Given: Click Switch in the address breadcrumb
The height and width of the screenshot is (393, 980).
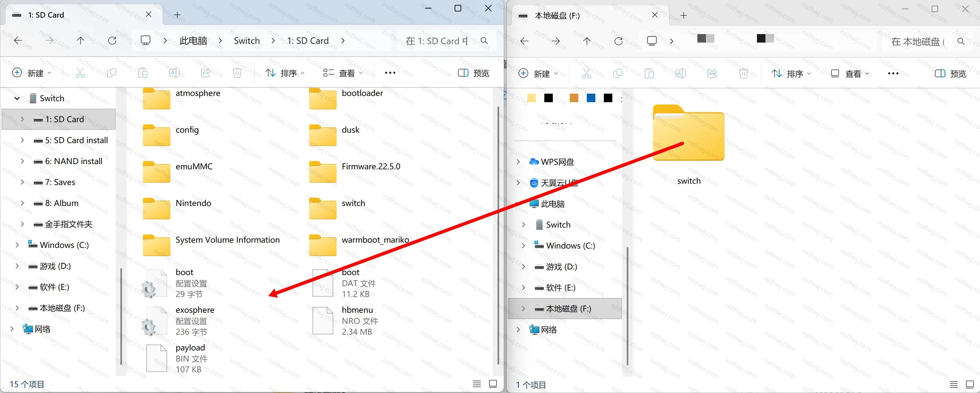Looking at the screenshot, I should pos(247,41).
